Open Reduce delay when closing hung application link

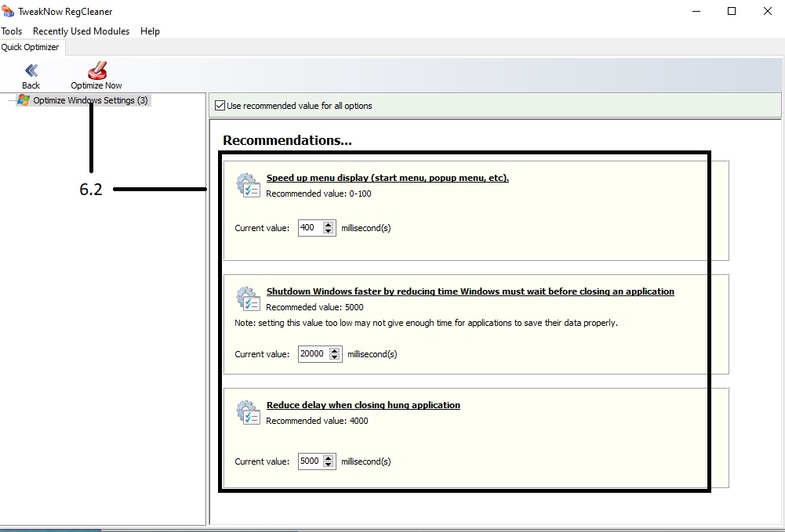363,404
